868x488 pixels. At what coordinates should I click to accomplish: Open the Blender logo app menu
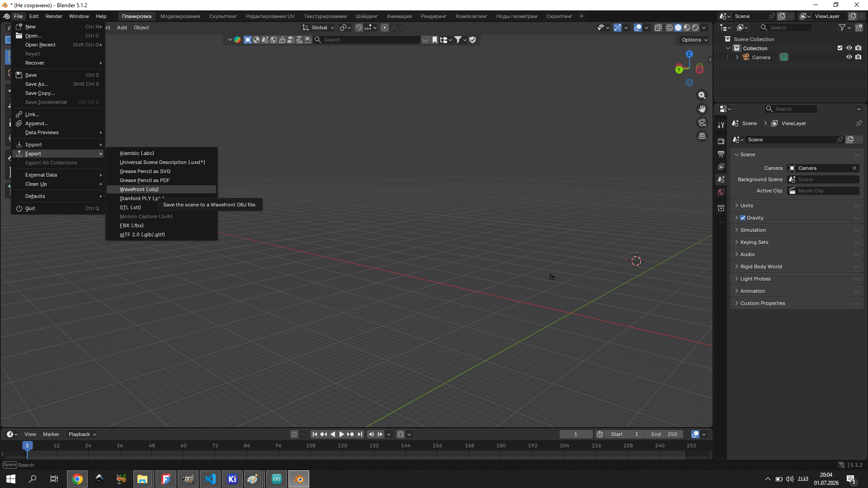pos(6,16)
